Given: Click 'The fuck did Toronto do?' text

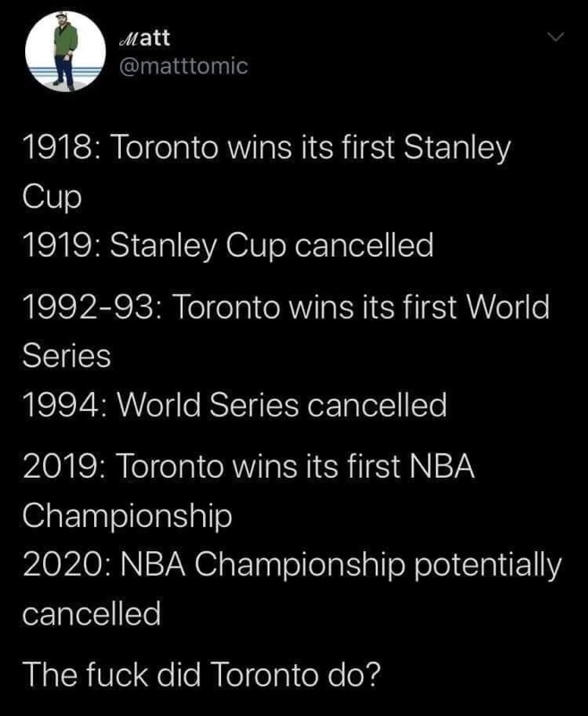Looking at the screenshot, I should [x=200, y=675].
